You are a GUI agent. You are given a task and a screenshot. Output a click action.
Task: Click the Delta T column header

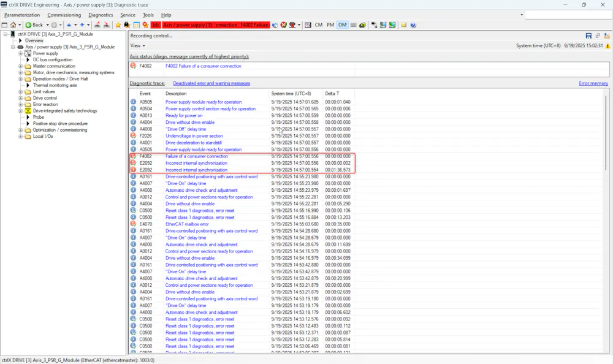332,93
